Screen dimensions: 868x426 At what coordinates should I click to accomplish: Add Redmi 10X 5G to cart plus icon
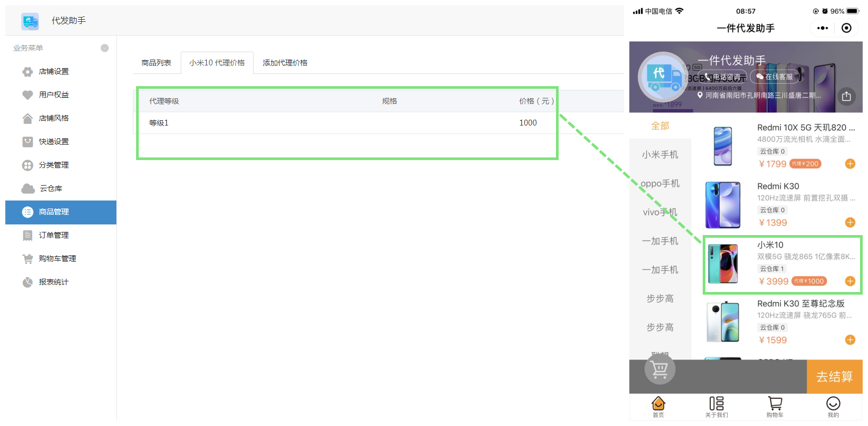pyautogui.click(x=850, y=164)
